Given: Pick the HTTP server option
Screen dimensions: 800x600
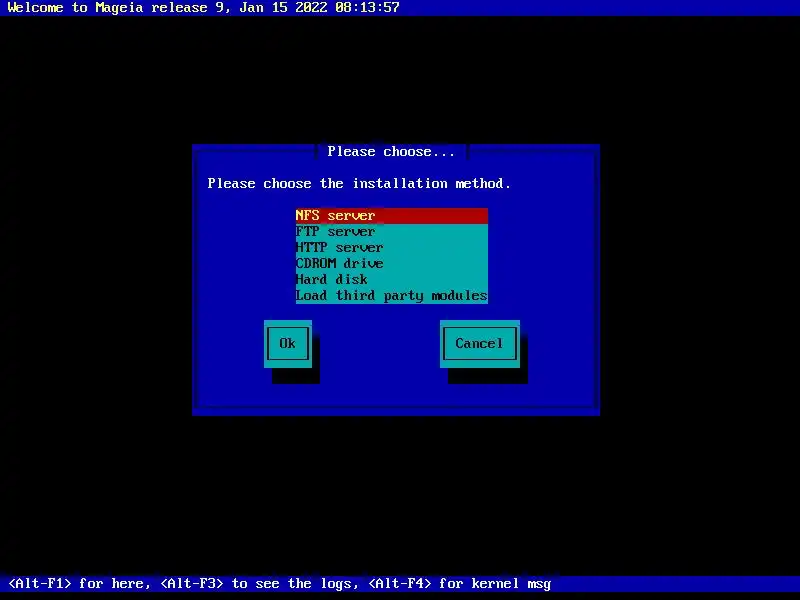Looking at the screenshot, I should (x=391, y=247).
